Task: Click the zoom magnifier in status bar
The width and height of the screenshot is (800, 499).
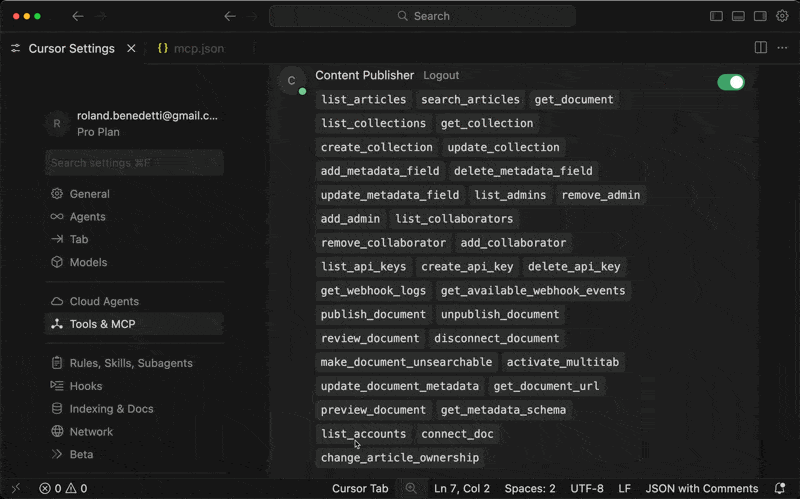Action: pyautogui.click(x=411, y=489)
